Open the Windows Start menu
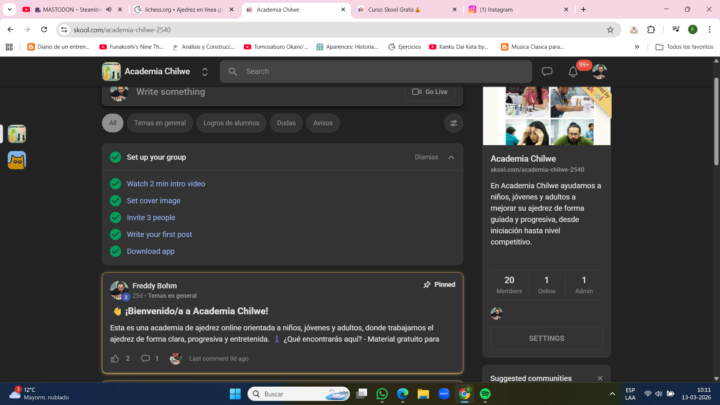 (x=235, y=394)
